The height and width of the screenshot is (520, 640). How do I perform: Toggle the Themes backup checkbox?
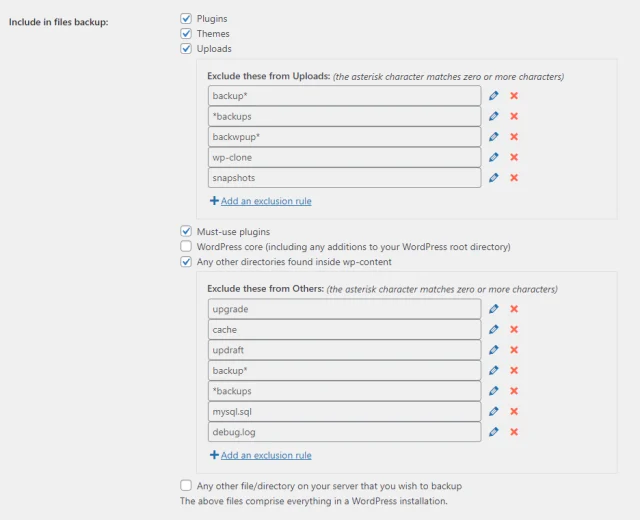[186, 33]
